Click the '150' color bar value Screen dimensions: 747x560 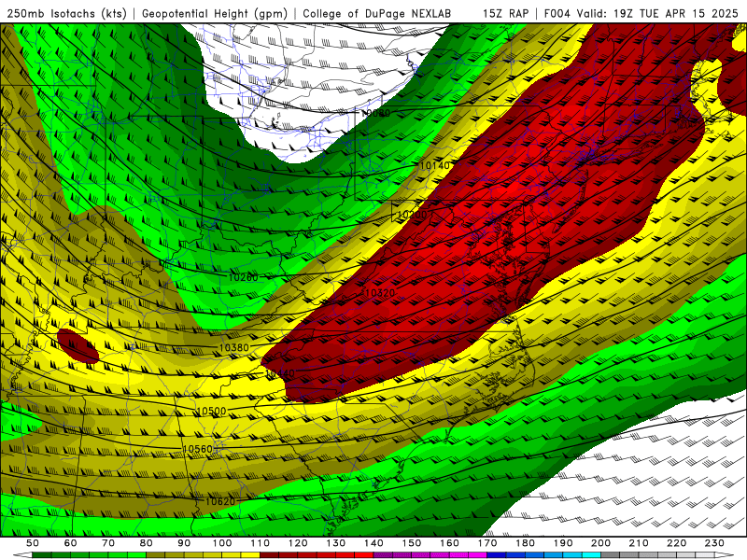(x=412, y=543)
